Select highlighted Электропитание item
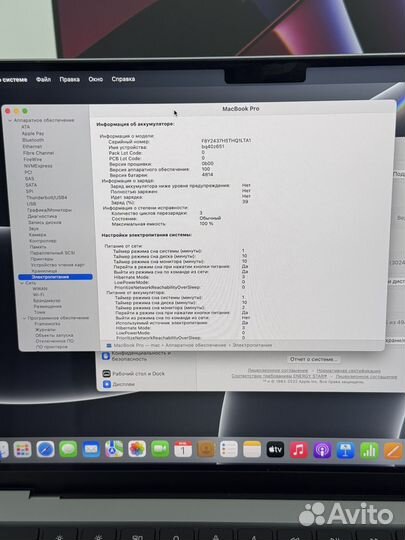The height and width of the screenshot is (540, 405). point(55,277)
